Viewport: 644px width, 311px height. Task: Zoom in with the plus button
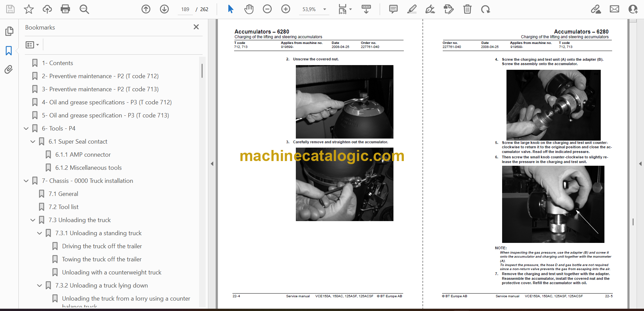(286, 9)
